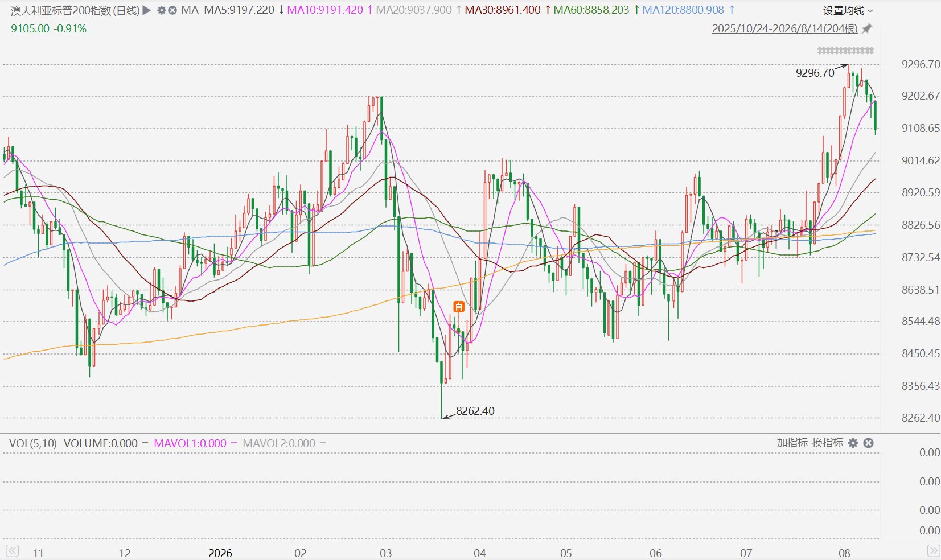Click the MA5:9197.220 value
Viewport: 941px width, 560px height.
[x=239, y=10]
